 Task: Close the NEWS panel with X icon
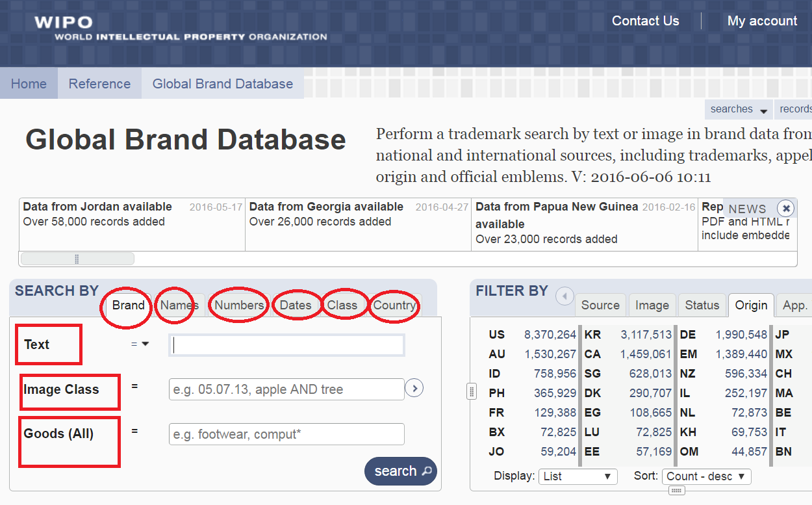click(x=786, y=209)
